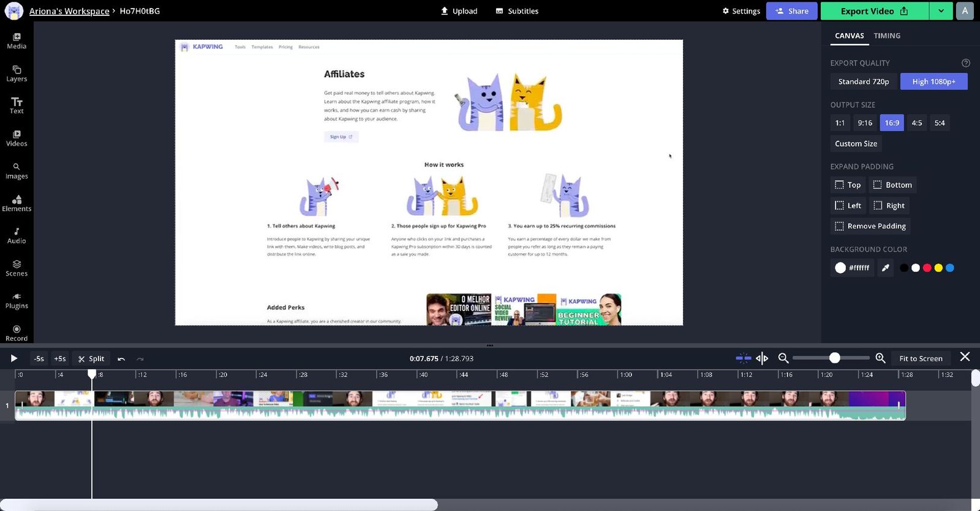Open background color hex picker
This screenshot has width=980, height=511.
[x=852, y=268]
